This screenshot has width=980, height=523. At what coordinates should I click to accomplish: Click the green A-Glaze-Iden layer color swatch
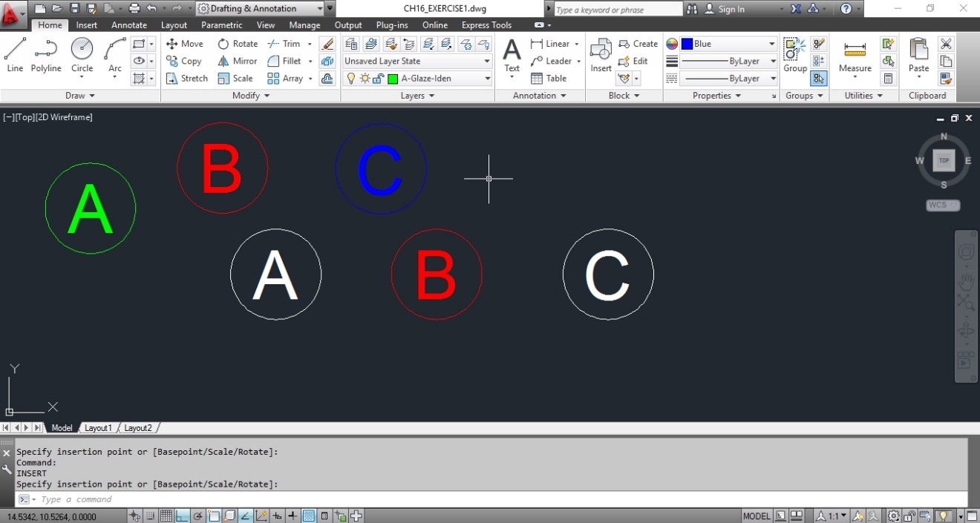393,78
